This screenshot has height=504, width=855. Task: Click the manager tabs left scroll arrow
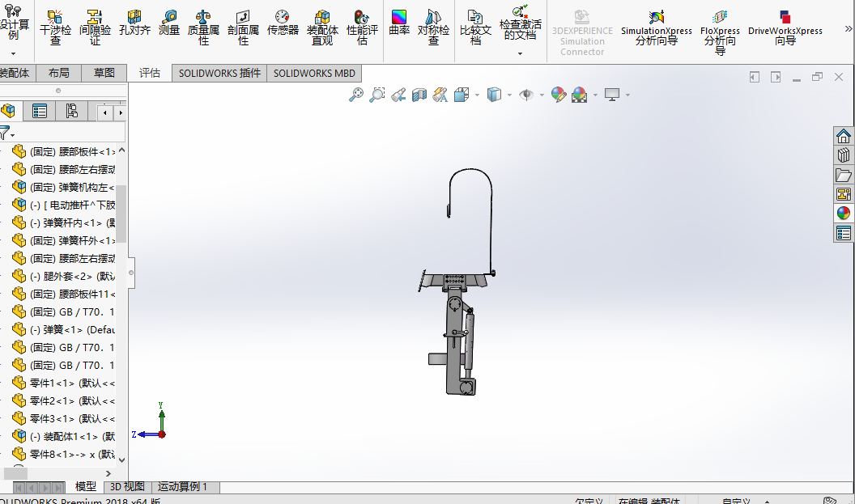tap(105, 112)
